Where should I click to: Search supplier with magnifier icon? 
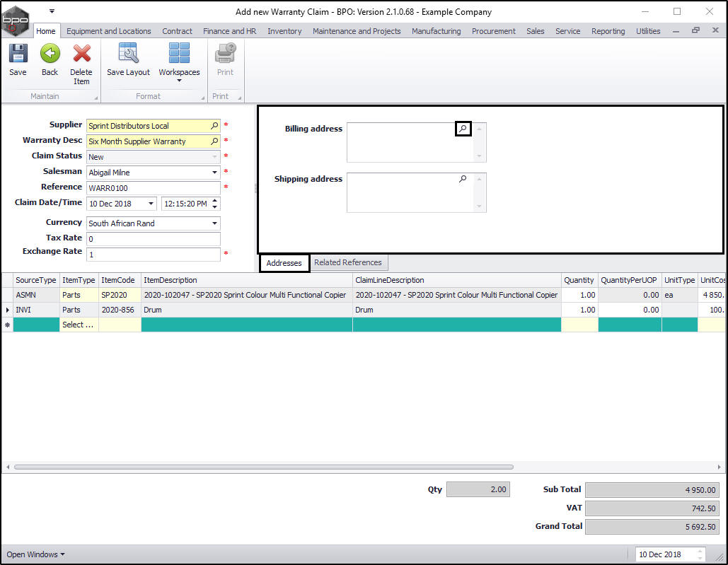(214, 126)
